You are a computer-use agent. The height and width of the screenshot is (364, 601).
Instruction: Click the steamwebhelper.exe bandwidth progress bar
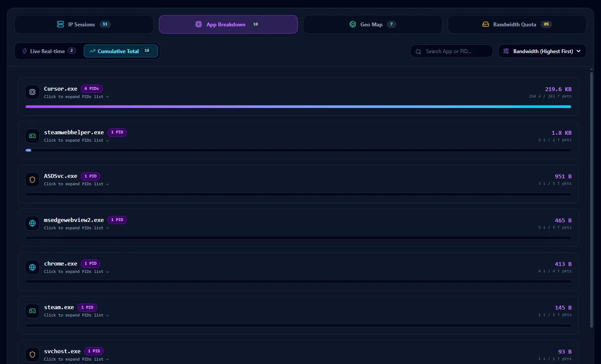[x=298, y=150]
